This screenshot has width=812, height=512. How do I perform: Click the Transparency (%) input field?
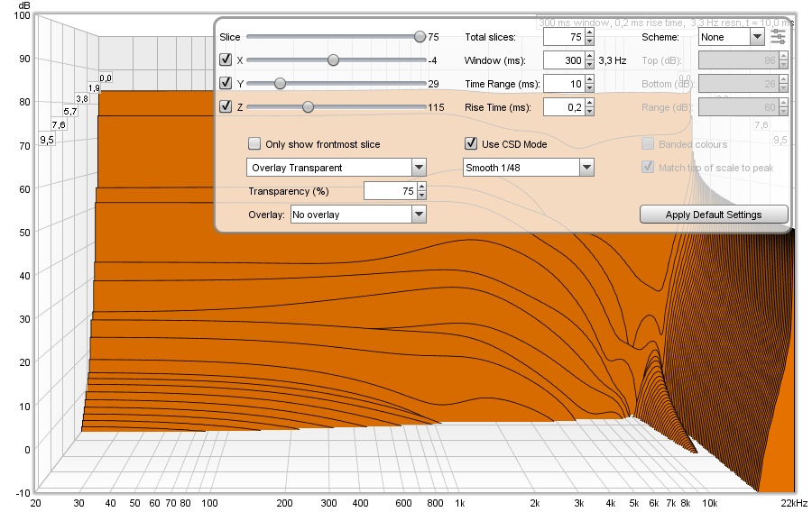(x=390, y=191)
